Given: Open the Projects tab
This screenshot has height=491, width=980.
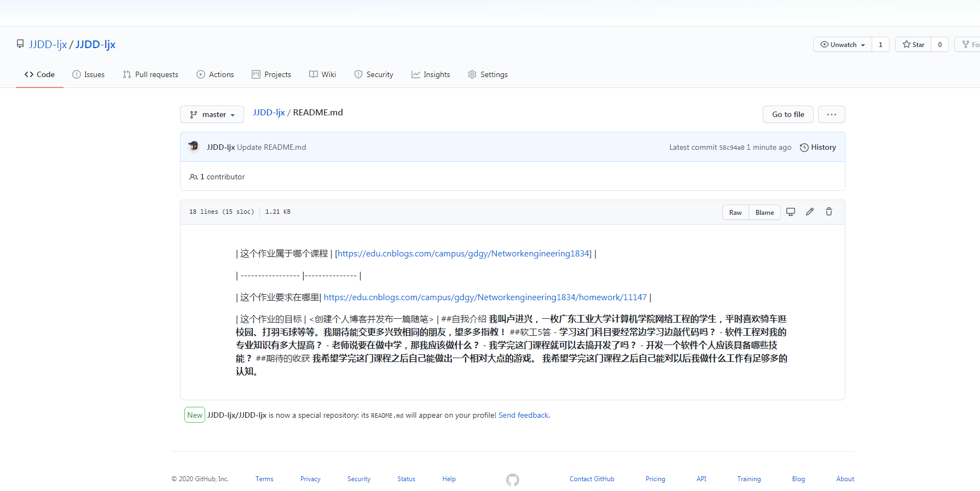Looking at the screenshot, I should tap(271, 74).
